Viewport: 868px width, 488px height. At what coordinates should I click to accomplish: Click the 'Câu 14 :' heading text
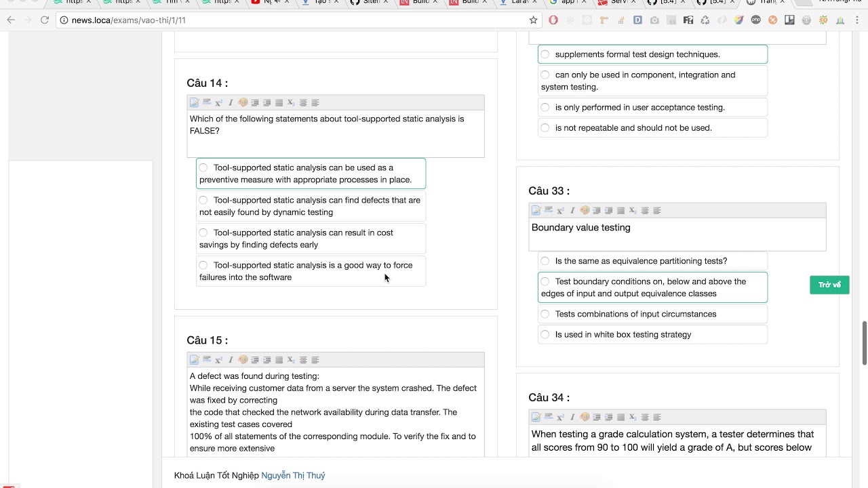(x=208, y=83)
